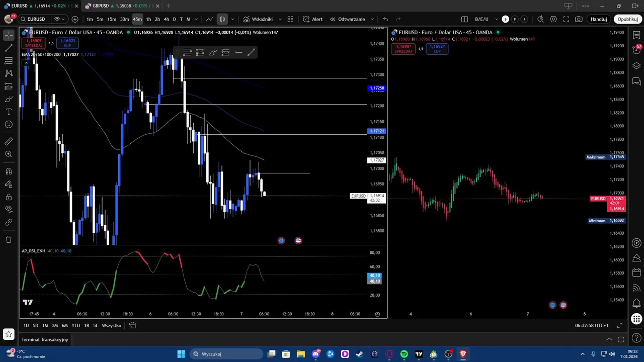Image resolution: width=644 pixels, height=362 pixels.
Task: Open watchlist panel in right sidebar
Action: (x=636, y=35)
